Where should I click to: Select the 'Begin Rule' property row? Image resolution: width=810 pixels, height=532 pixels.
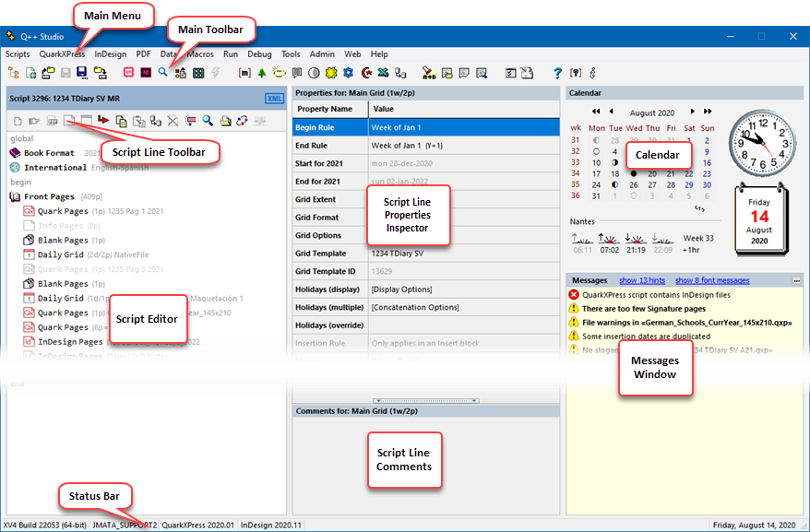(x=425, y=127)
